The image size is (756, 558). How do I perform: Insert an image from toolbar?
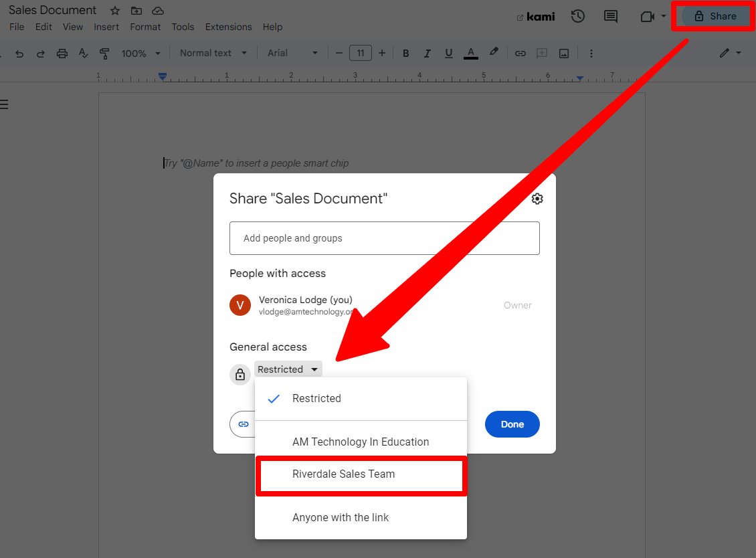tap(563, 54)
